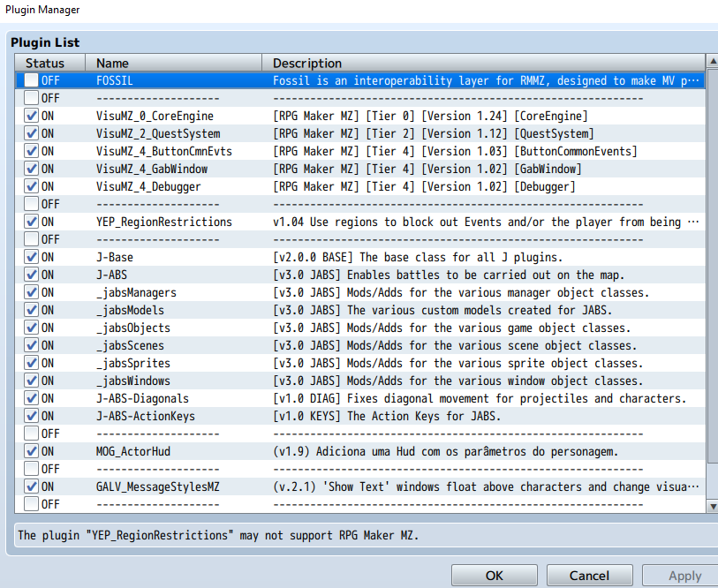
Task: Uncheck the J-ABS-Diagonals checkbox
Action: click(x=31, y=398)
